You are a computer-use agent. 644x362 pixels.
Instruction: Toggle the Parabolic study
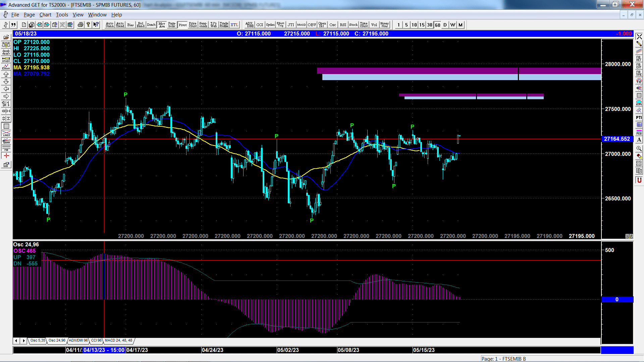pos(172,25)
